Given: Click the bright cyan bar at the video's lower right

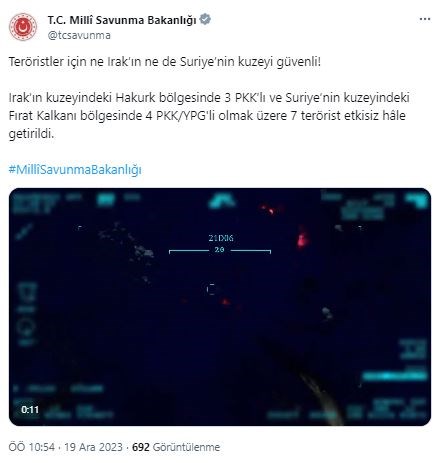Looking at the screenshot, I should pos(394,376).
